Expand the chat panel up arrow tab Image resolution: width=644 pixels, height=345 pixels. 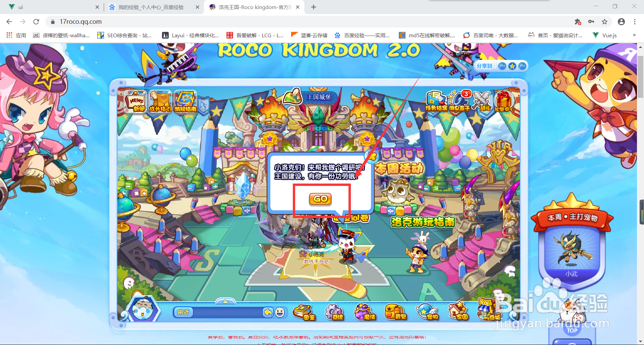tap(225, 301)
